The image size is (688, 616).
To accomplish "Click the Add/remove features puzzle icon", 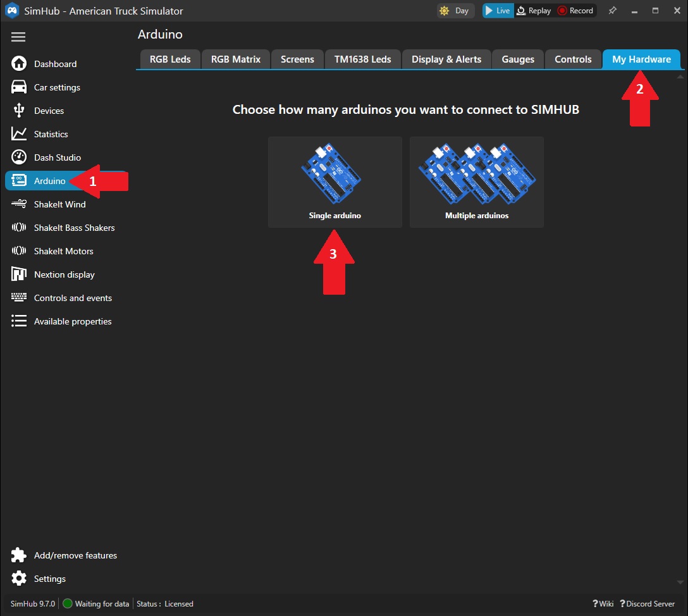I will tap(19, 555).
